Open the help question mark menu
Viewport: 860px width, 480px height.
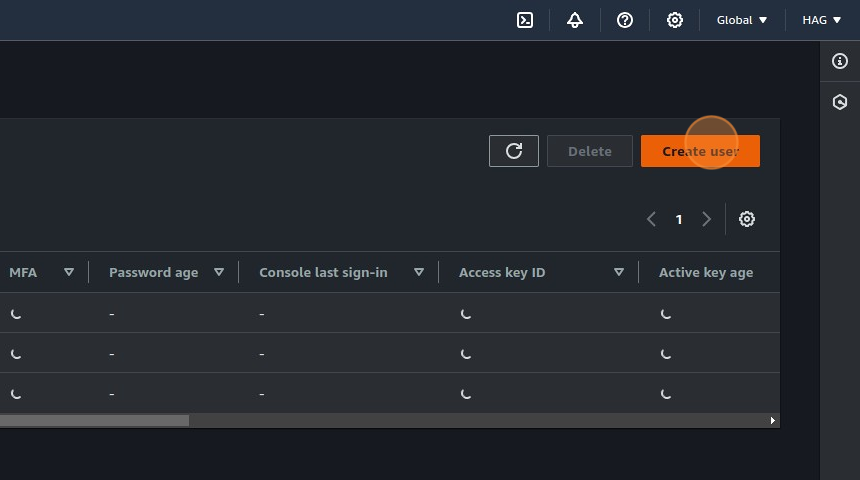(625, 20)
